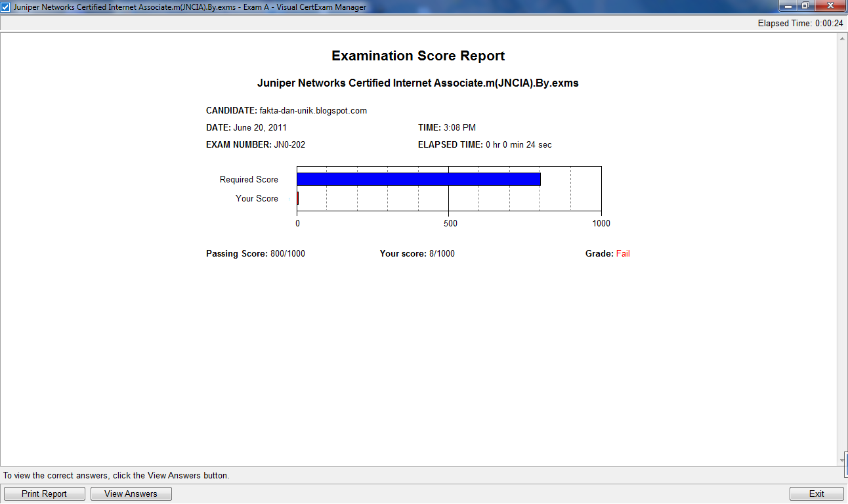Click the scrollbar down arrow
Image resolution: width=848 pixels, height=504 pixels.
(843, 461)
